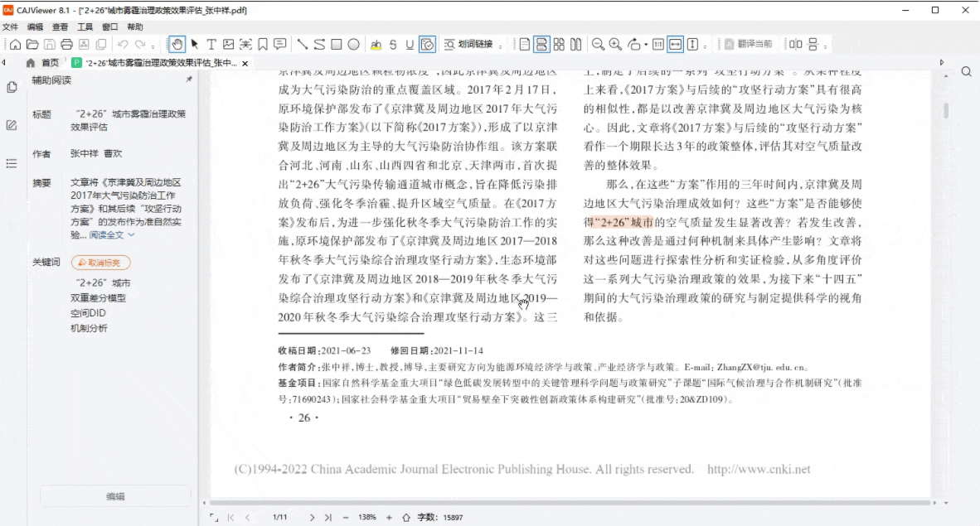
Task: Jump to last page with skip-end arrow
Action: click(327, 517)
